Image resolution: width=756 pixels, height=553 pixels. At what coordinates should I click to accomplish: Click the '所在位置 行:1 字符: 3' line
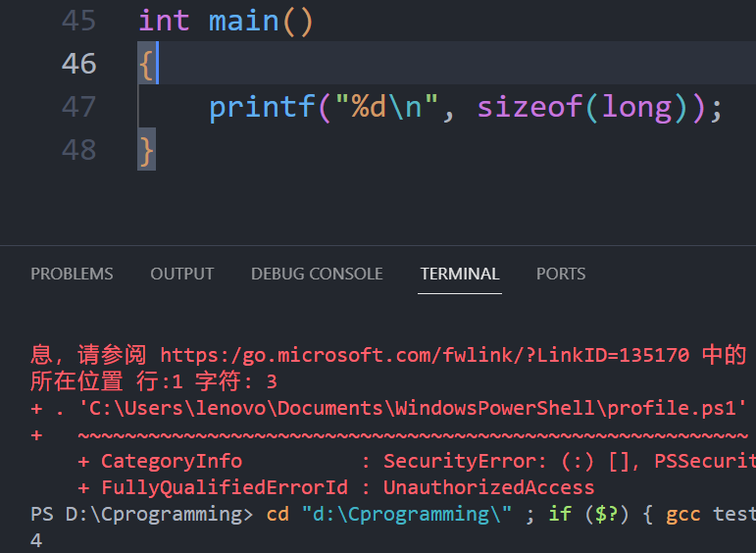click(154, 381)
